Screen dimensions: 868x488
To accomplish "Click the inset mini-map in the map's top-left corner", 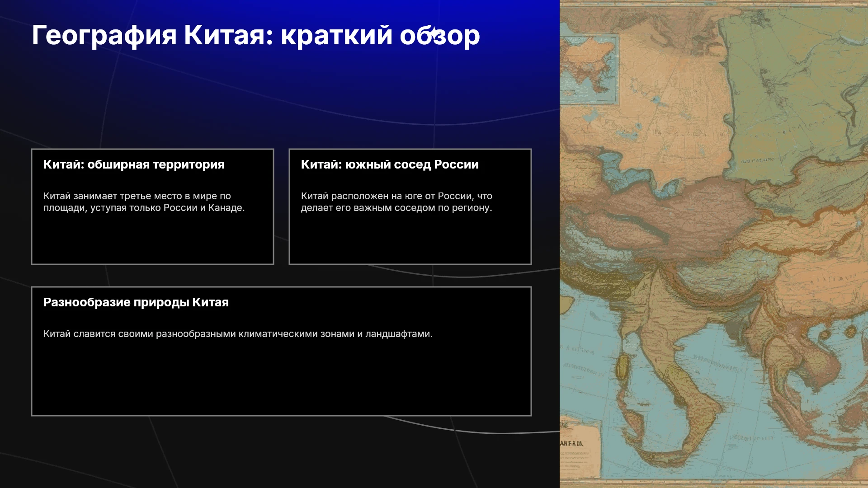I will click(589, 69).
